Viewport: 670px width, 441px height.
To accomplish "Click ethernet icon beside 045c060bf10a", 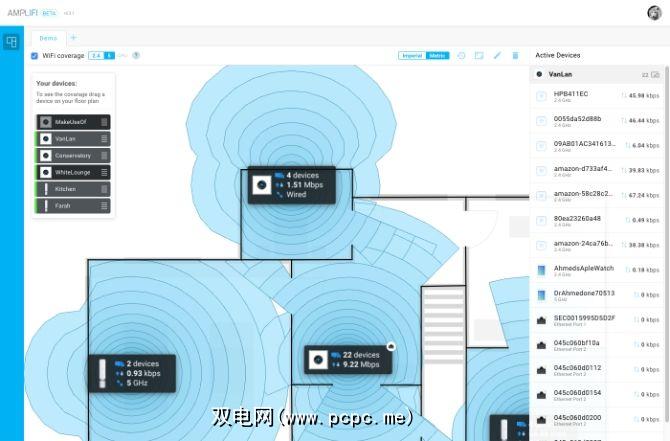I will pyautogui.click(x=541, y=345).
